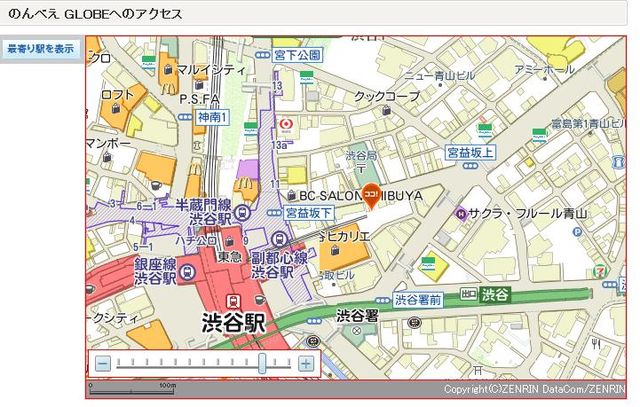
Task: Click the 宮益坂上 intersection label
Action: tap(470, 152)
